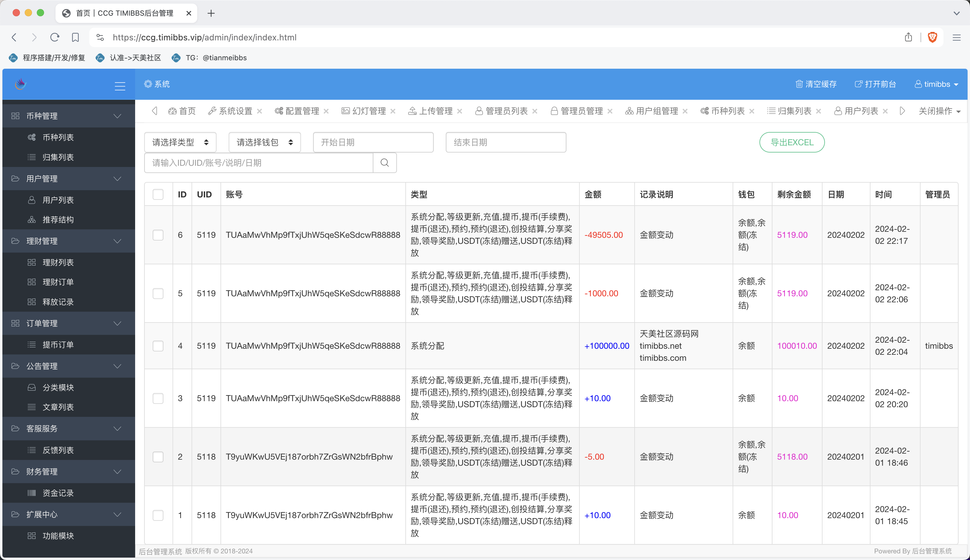Click the browser bookmark icon
This screenshot has width=970, height=560.
(x=75, y=37)
